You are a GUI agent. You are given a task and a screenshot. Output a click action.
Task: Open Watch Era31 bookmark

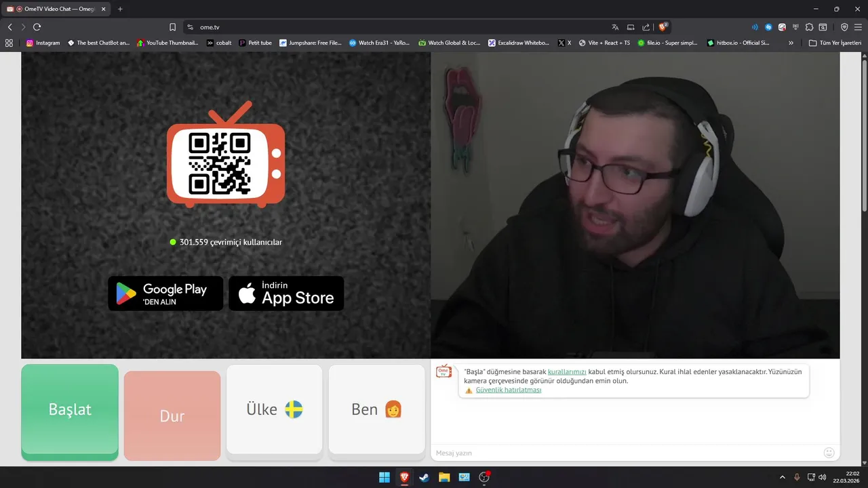coord(380,43)
